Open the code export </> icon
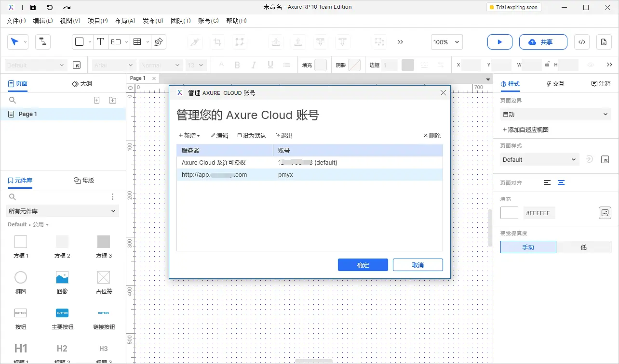Screen dimensions: 619x364 (x=581, y=42)
